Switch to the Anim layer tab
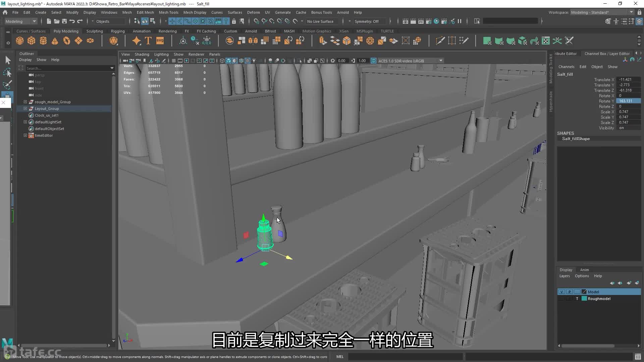 [x=584, y=270]
